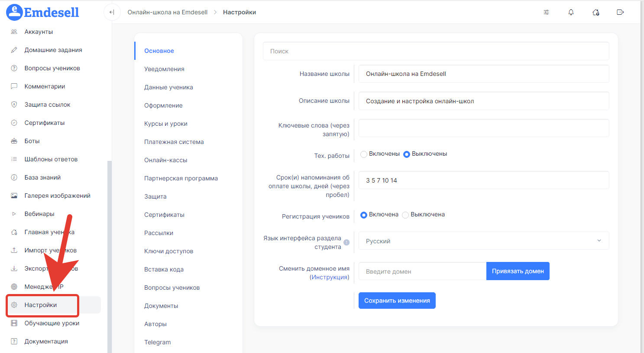644x353 pixels.
Task: Open the 'Инструкция' link for domain change
Action: [x=329, y=277]
